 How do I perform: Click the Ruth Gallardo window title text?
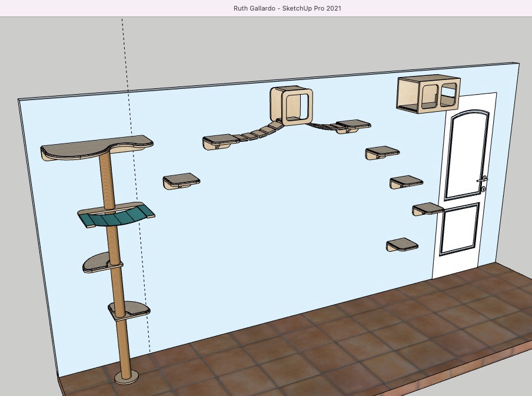click(x=287, y=8)
